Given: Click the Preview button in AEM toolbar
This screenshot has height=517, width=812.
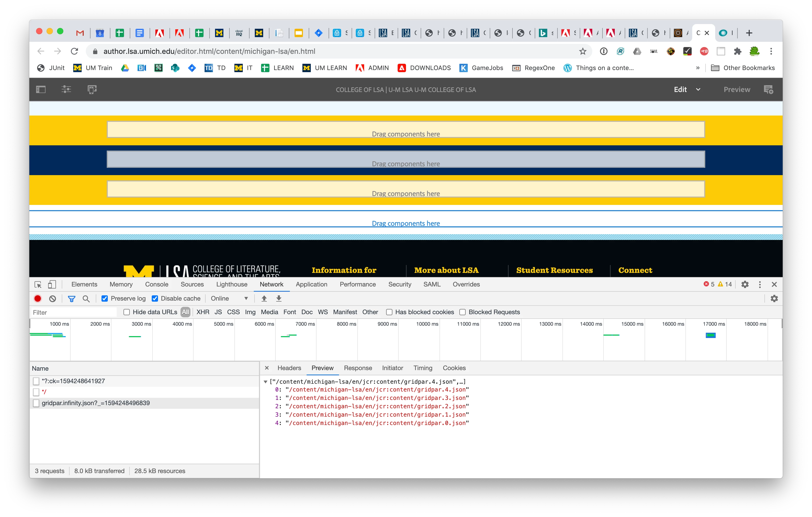Looking at the screenshot, I should click(x=737, y=89).
